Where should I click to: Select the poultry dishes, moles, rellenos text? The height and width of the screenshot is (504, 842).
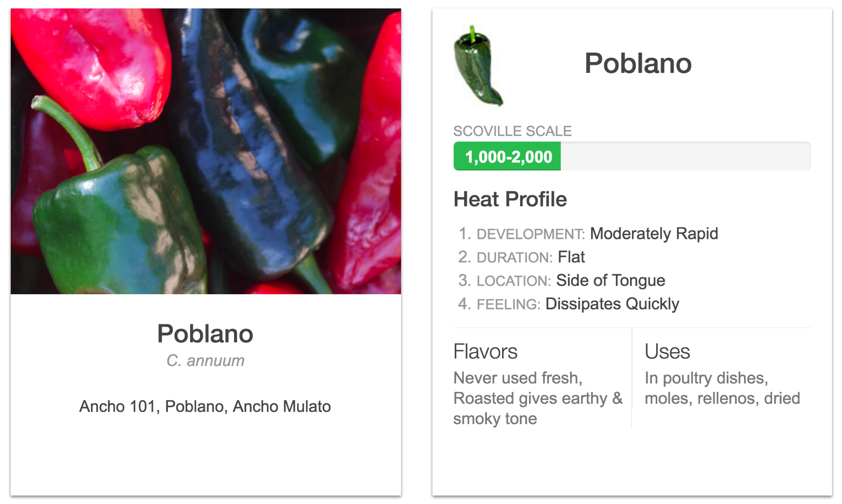(722, 388)
